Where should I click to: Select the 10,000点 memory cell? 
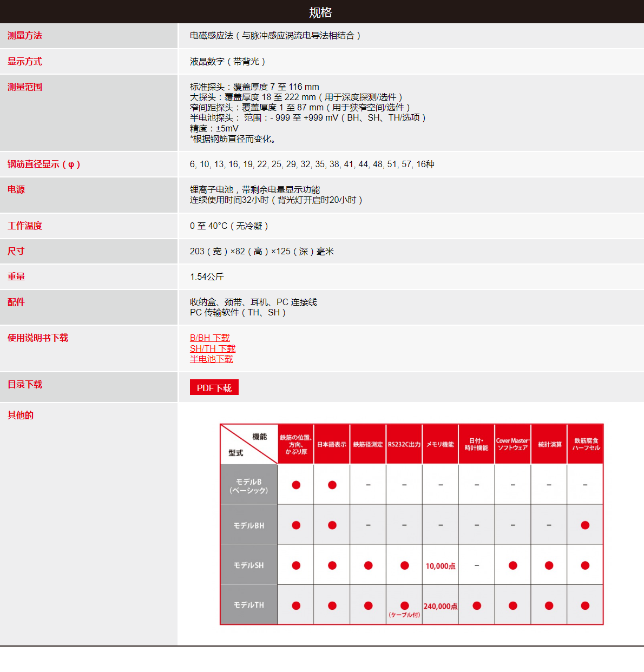[440, 566]
